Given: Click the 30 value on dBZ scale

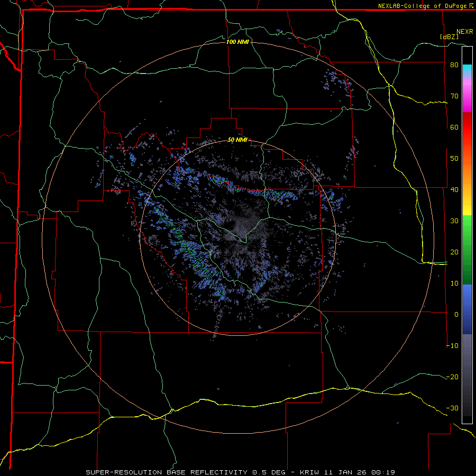Looking at the screenshot, I should coord(454,221).
